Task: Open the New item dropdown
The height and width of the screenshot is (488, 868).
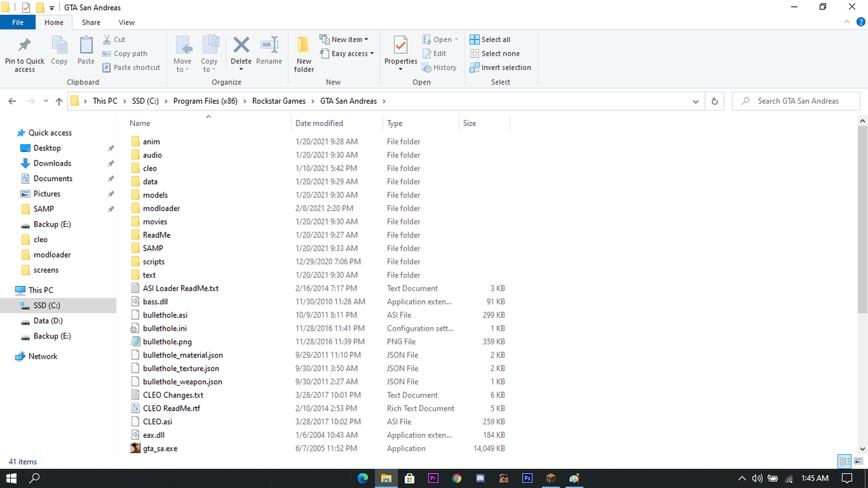Action: 344,40
